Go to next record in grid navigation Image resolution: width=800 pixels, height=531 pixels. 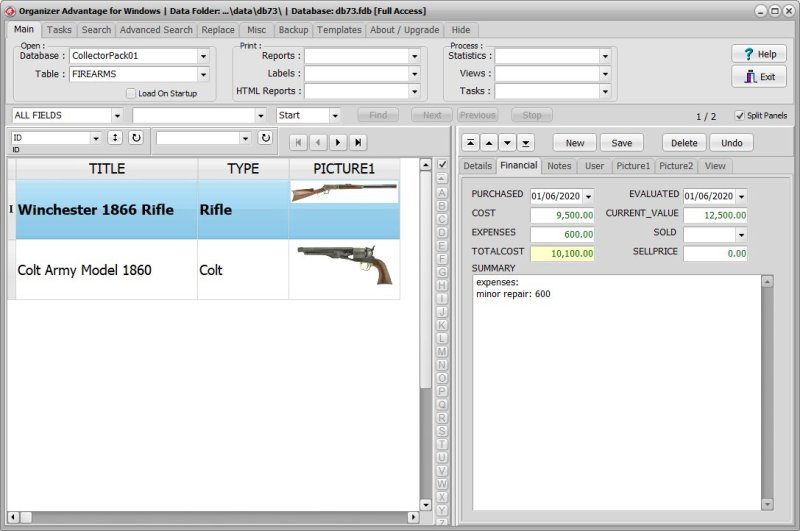pos(338,143)
